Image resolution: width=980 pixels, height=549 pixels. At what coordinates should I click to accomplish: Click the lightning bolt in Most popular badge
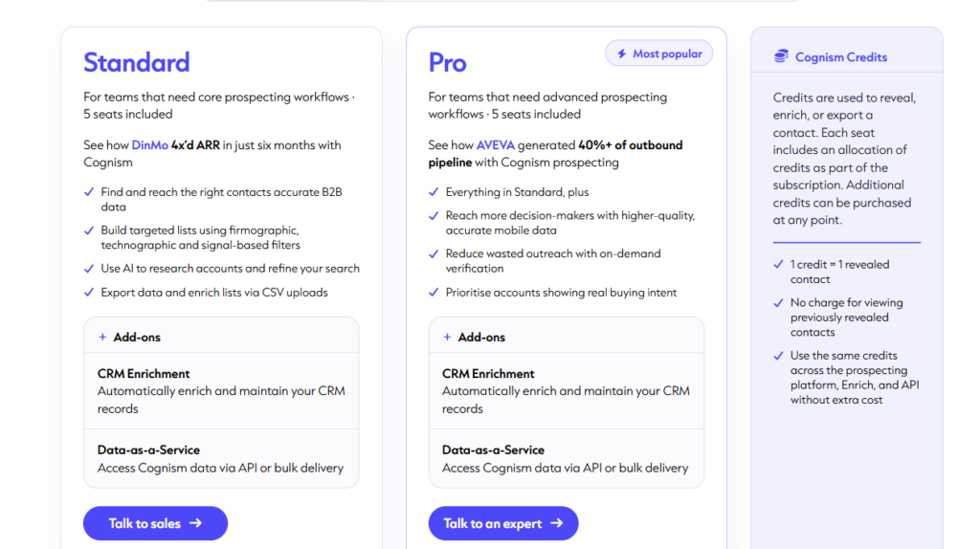[622, 54]
